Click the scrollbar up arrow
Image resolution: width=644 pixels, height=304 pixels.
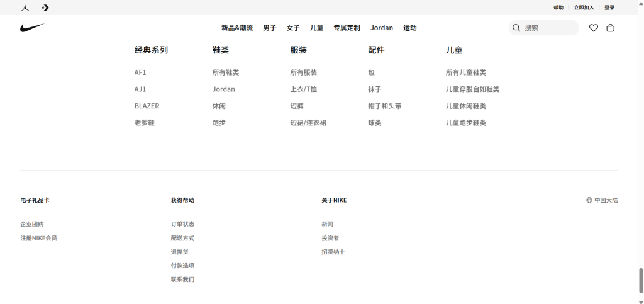tap(641, 3)
